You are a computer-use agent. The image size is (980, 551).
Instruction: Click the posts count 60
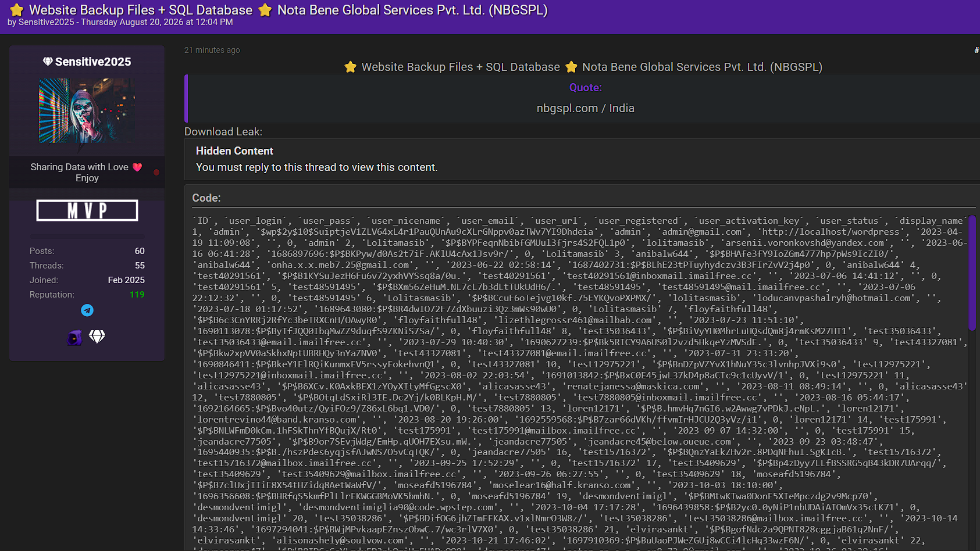140,251
